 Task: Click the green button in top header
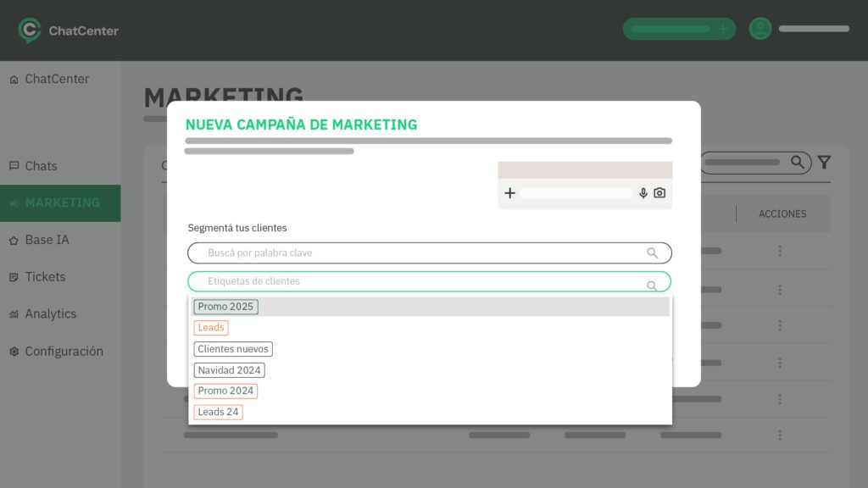(x=679, y=29)
